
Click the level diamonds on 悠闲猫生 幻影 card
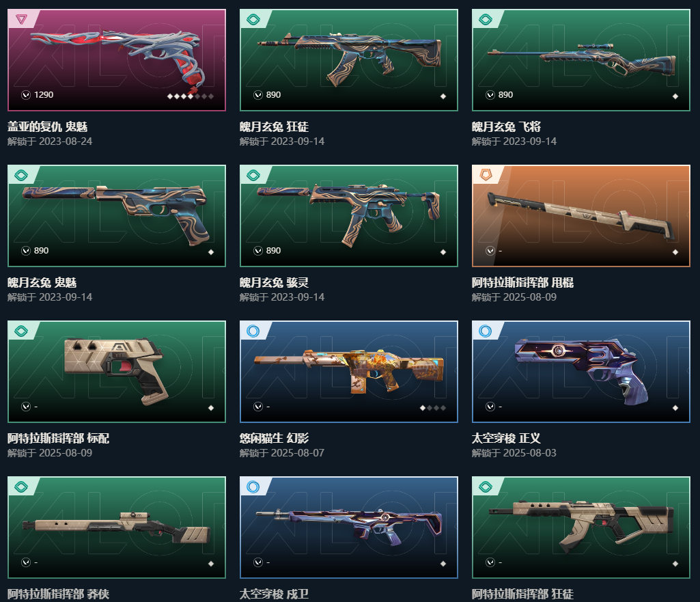433,408
